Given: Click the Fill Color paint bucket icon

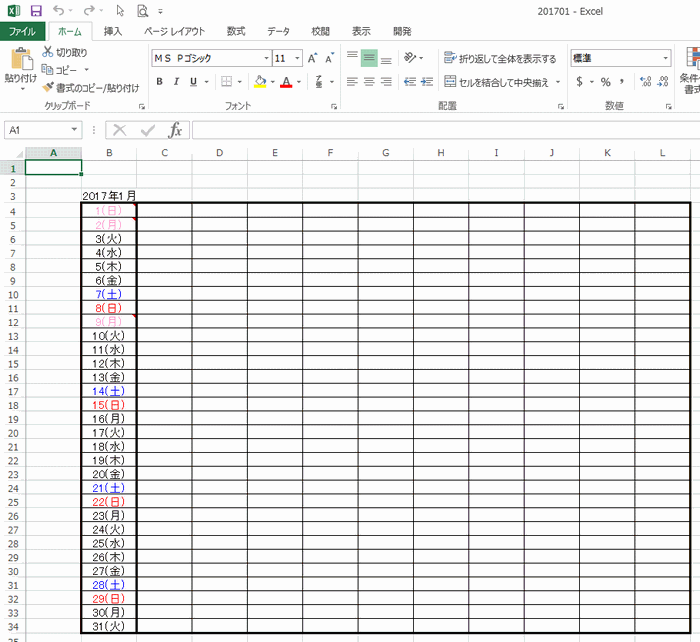Looking at the screenshot, I should click(260, 81).
